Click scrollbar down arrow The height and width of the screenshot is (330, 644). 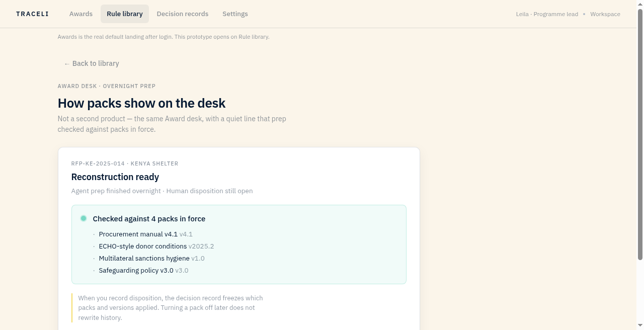(640, 326)
